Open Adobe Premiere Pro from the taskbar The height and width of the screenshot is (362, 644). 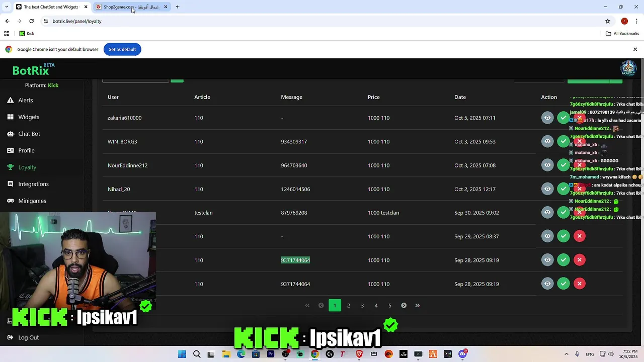pyautogui.click(x=271, y=354)
